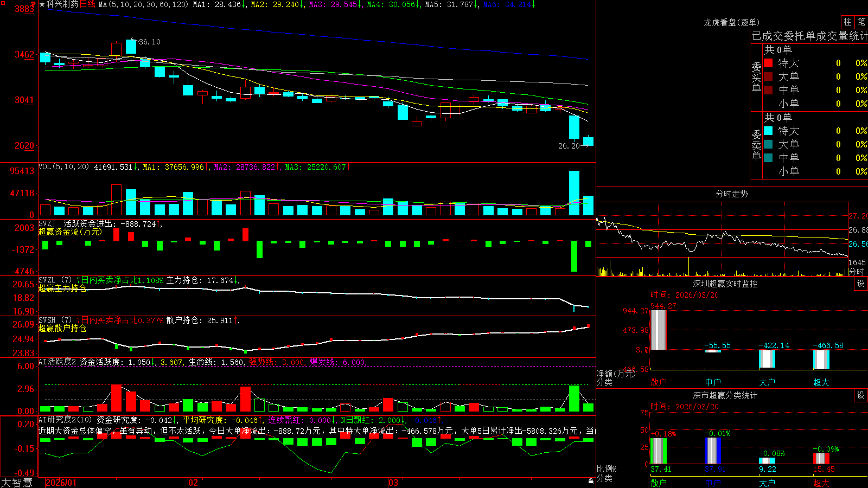Click the 分时走势 panel title

(x=731, y=194)
